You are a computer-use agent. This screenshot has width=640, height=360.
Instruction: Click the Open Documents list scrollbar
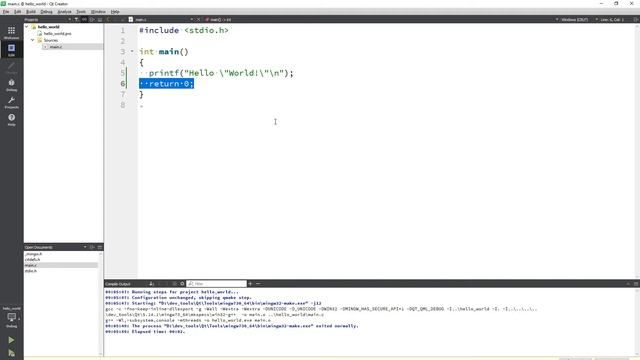(x=100, y=304)
